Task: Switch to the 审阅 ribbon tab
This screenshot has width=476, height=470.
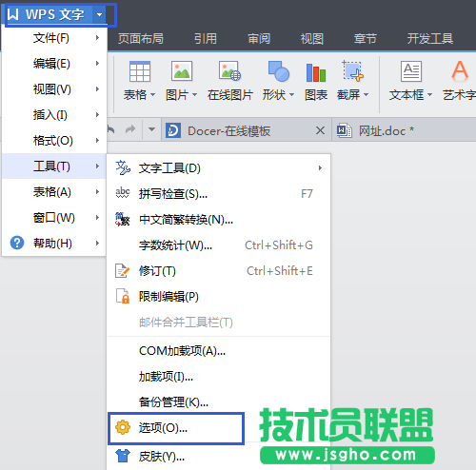Action: coord(259,39)
